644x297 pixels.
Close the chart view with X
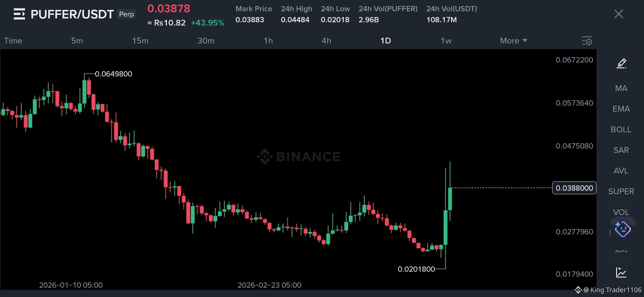(619, 14)
